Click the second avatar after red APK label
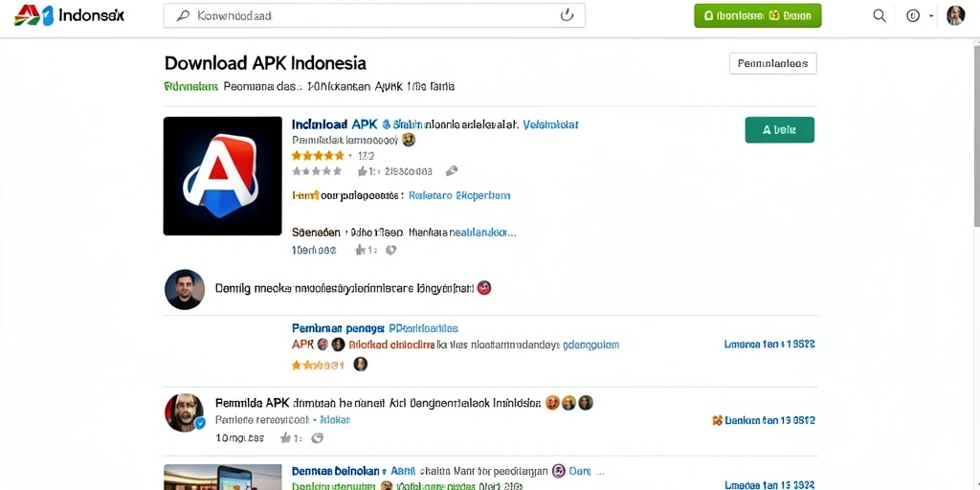Viewport: 980px width, 490px height. (x=338, y=344)
